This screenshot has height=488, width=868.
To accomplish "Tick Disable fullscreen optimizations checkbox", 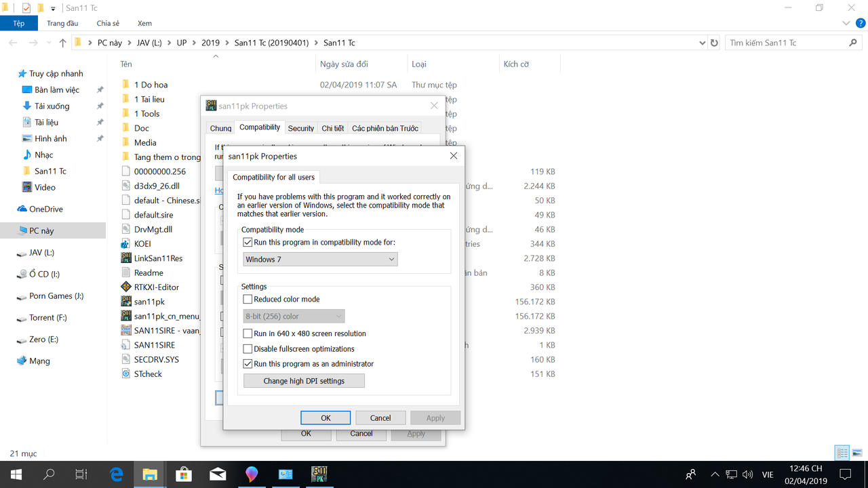I will [x=248, y=349].
